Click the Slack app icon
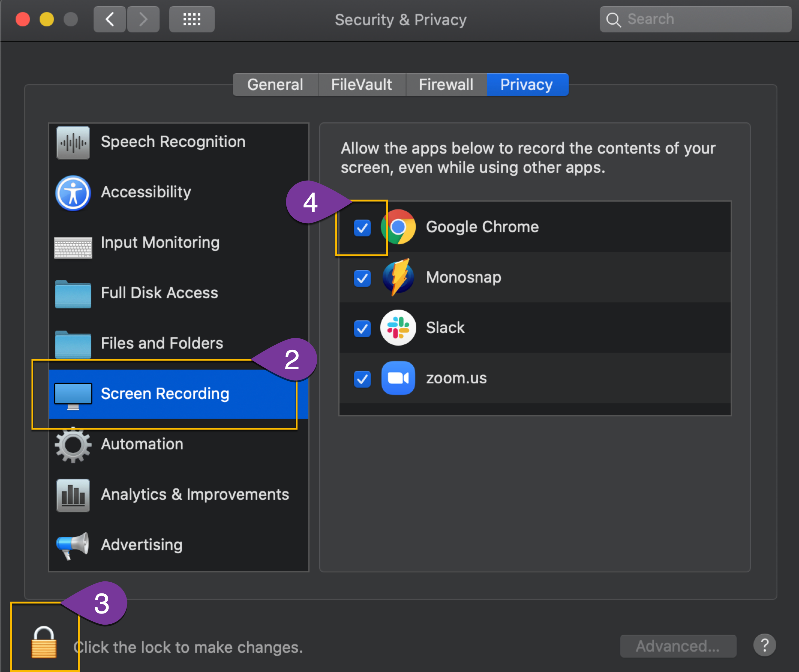The image size is (799, 672). click(x=398, y=327)
